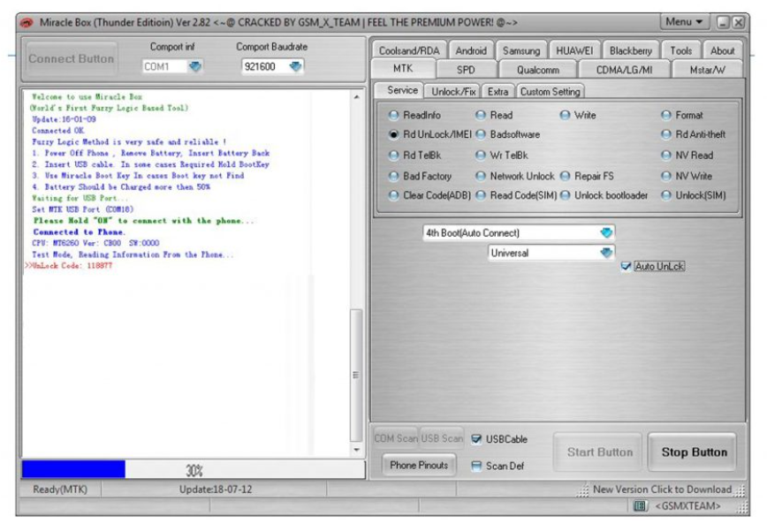Switch to the Qualcomm tab
Screen dimensions: 767x532
pyautogui.click(x=537, y=70)
